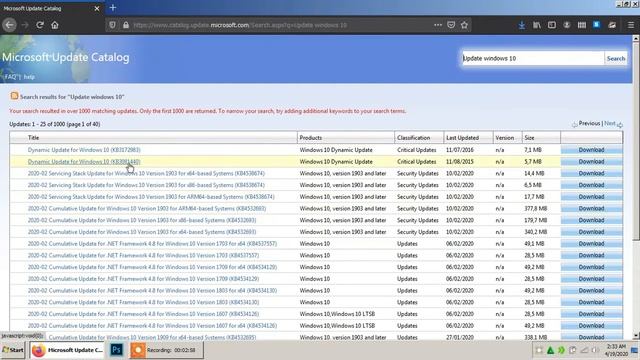Click the Microsoft Update Catalog header title
The height and width of the screenshot is (360, 640).
(x=66, y=58)
